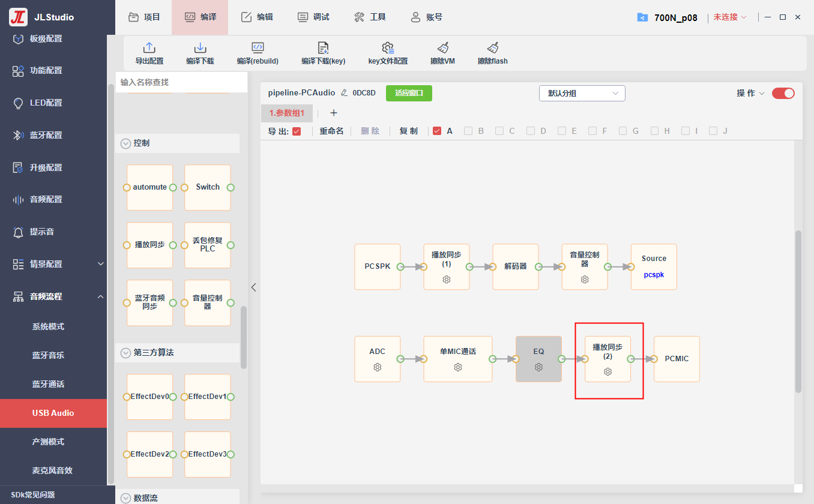814x504 pixels.
Task: Click the pencil icon beside pipeline-PCAudio
Action: [344, 93]
